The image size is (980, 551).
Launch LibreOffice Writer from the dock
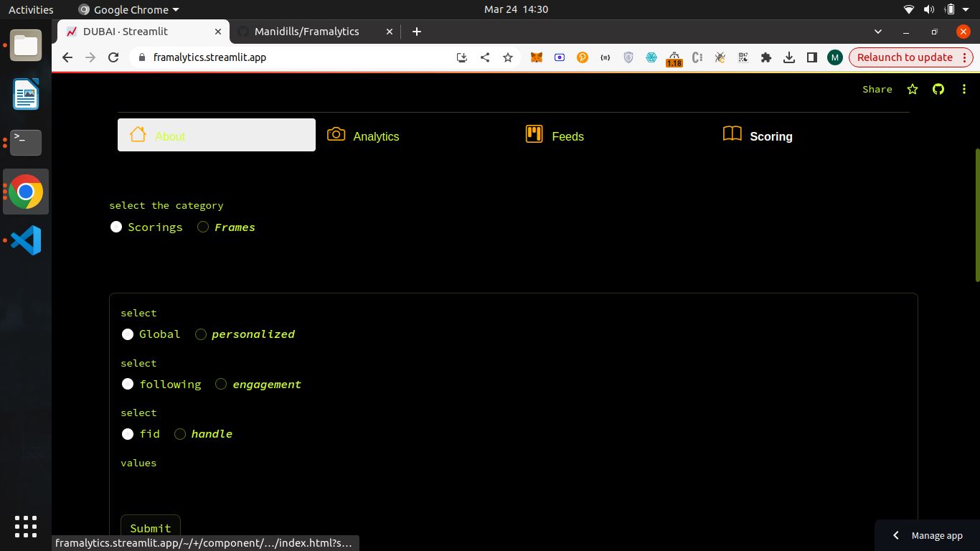[26, 94]
